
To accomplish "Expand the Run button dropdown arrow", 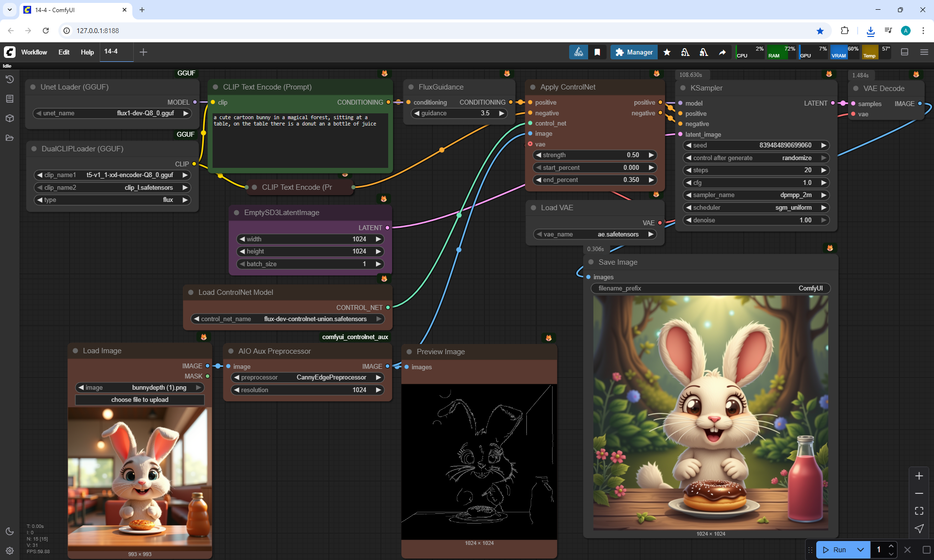I will tap(860, 550).
